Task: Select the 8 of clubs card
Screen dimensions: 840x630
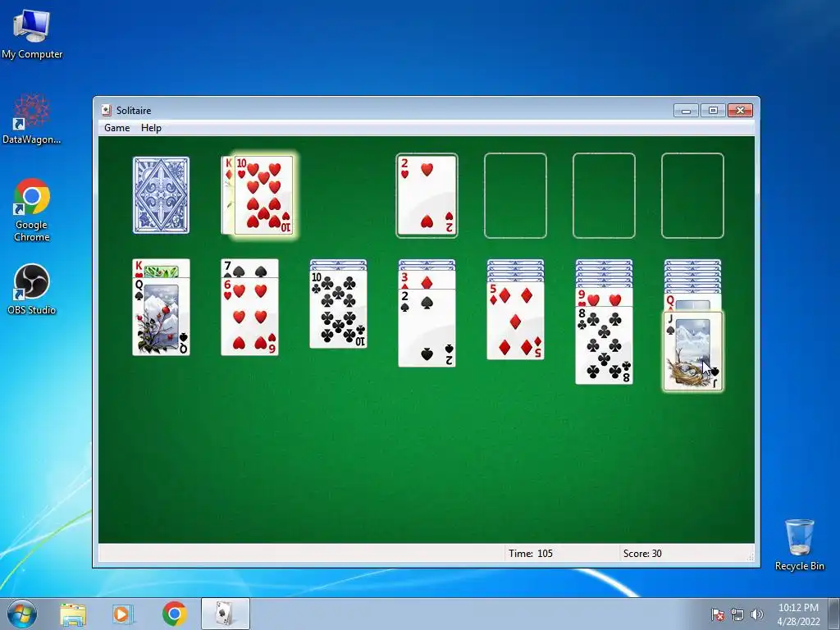Action: click(x=605, y=345)
